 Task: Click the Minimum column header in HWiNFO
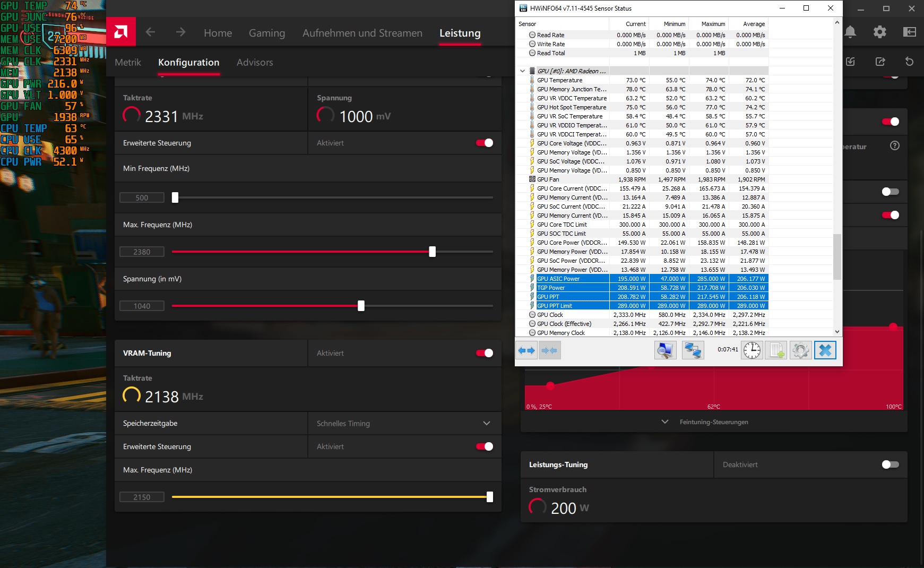click(669, 24)
